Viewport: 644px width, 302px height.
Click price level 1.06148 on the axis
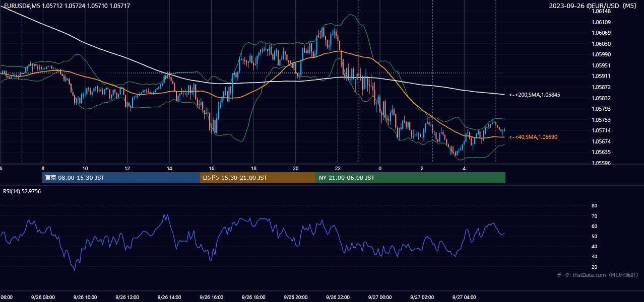tap(601, 11)
